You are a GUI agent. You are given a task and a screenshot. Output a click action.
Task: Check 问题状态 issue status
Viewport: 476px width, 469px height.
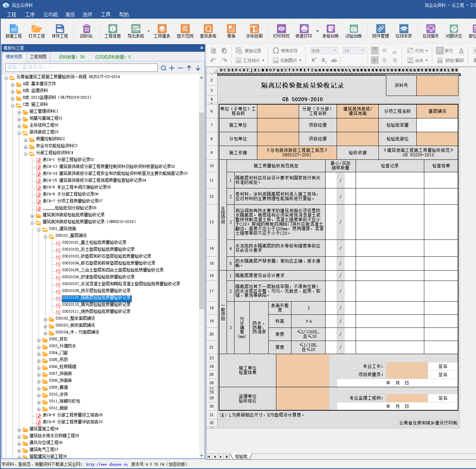(454, 31)
